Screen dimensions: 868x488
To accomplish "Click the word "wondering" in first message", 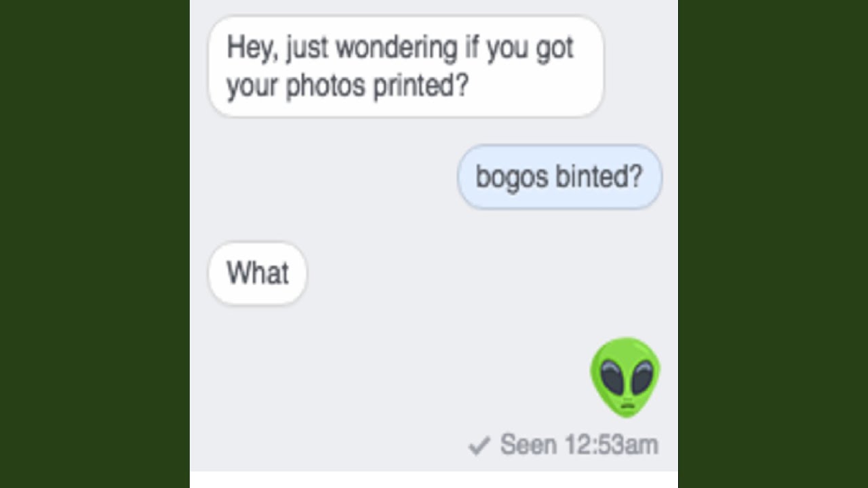I will pyautogui.click(x=397, y=49).
